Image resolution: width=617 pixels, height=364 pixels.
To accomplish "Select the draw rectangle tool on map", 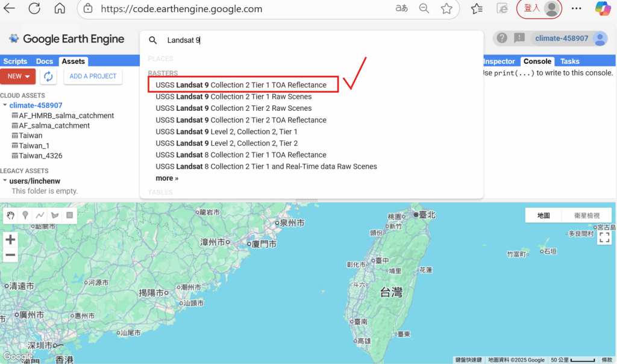I will click(70, 215).
